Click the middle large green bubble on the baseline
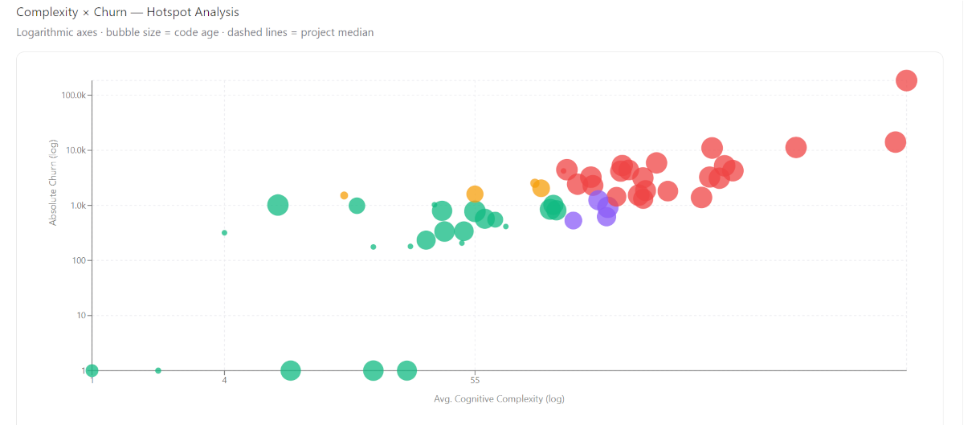The width and height of the screenshot is (980, 425). (x=374, y=370)
